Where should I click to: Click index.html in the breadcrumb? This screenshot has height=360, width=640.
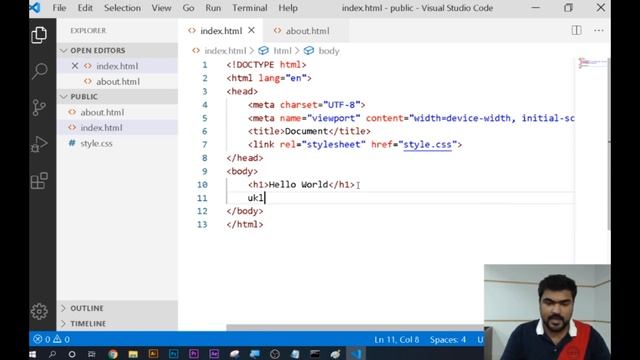(x=225, y=51)
